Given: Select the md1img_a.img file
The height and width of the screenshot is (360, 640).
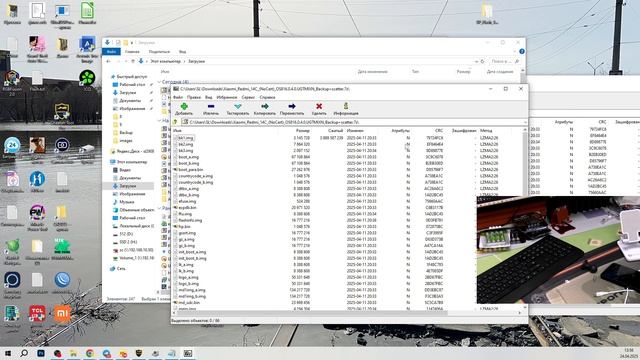Looking at the screenshot, I should (x=191, y=290).
